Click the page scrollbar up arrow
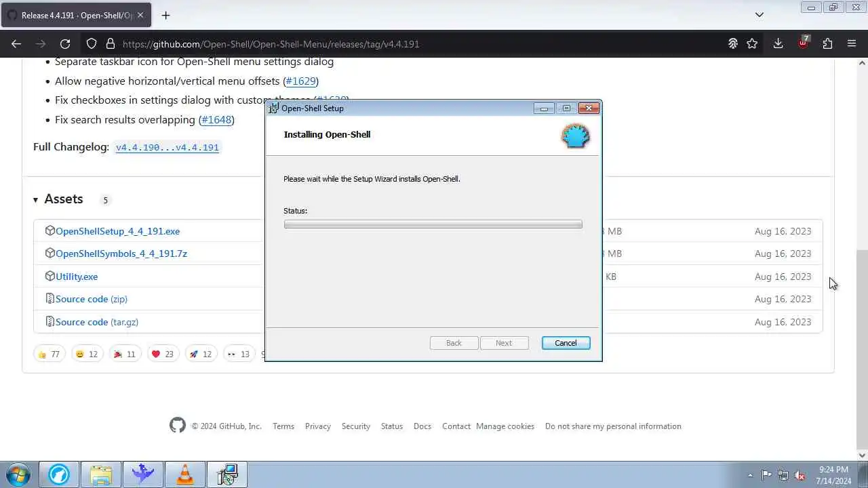The image size is (868, 488). click(x=862, y=63)
